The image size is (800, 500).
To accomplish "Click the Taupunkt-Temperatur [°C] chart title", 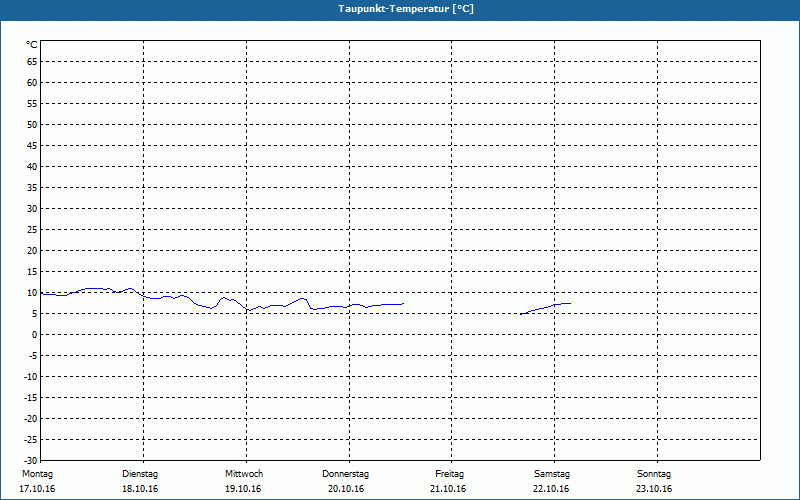I will (406, 9).
